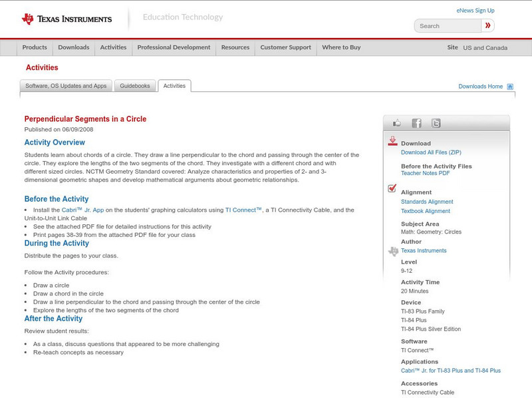Image resolution: width=532 pixels, height=398 pixels.
Task: Click the home icon beside Downloads Home
Action: 510,87
